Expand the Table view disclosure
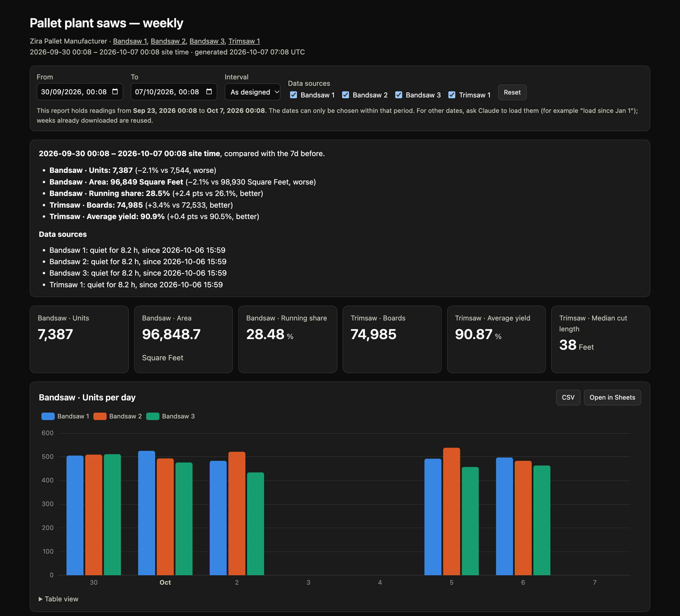The height and width of the screenshot is (616, 680). point(59,599)
